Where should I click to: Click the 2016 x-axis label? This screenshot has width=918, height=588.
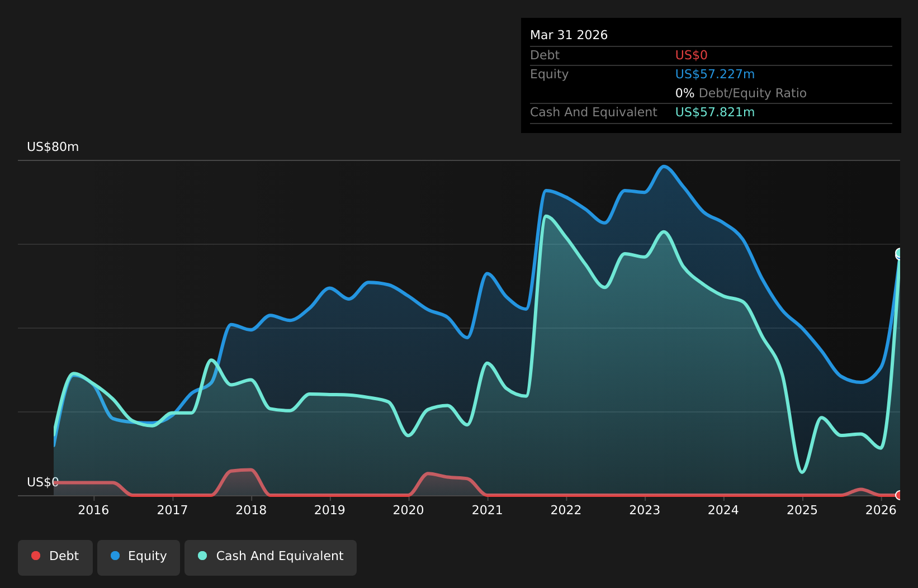point(93,510)
